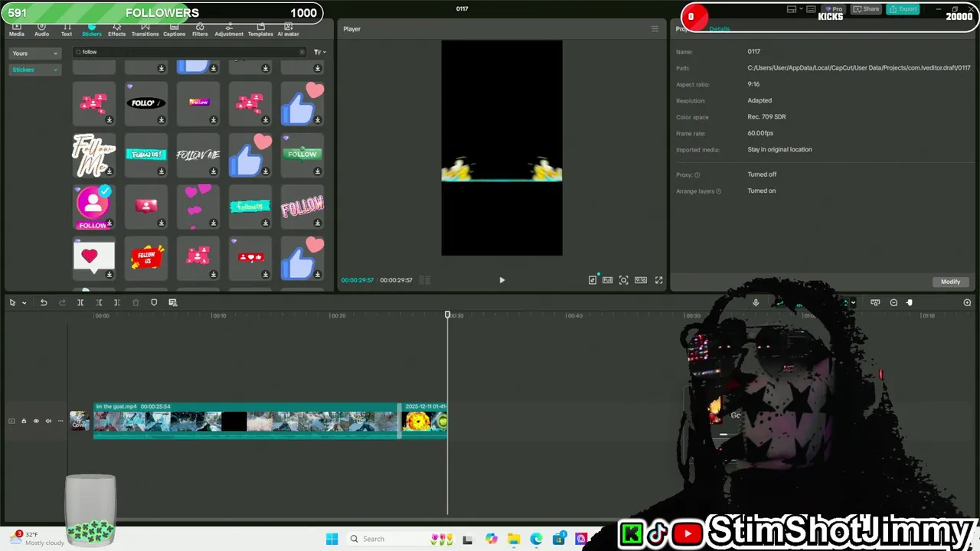Click the Modify button in details panel

[950, 282]
